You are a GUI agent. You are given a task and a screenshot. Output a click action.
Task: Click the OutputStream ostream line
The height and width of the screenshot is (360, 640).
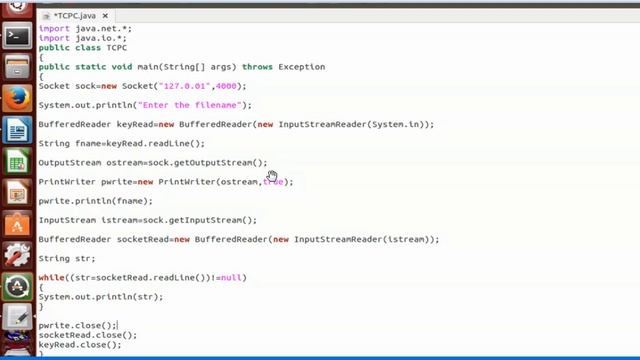click(x=153, y=163)
